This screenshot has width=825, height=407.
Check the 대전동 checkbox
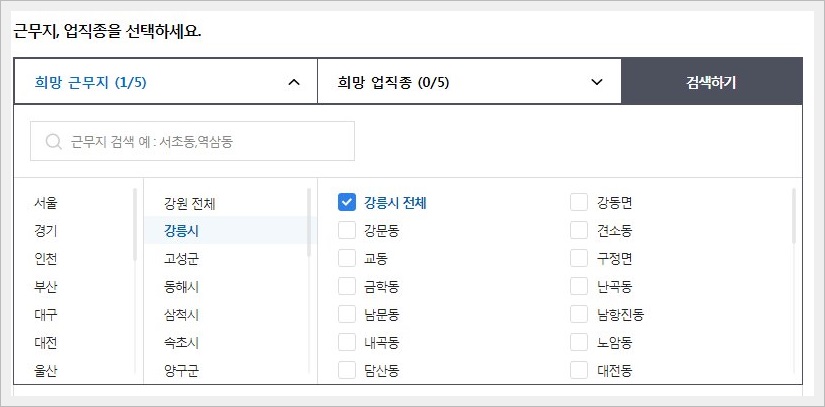point(579,370)
